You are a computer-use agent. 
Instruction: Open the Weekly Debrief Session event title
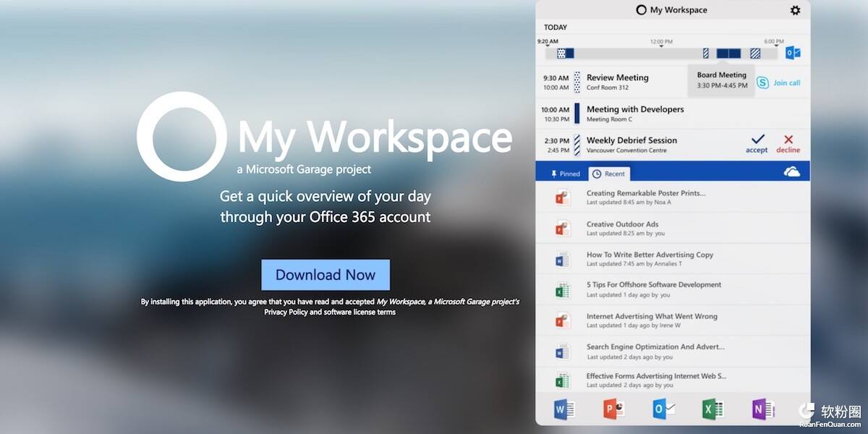tap(631, 140)
